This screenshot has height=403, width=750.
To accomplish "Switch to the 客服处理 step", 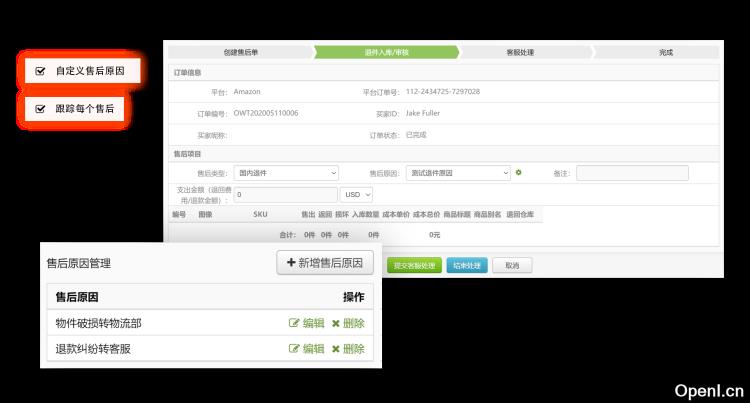I will coord(520,52).
